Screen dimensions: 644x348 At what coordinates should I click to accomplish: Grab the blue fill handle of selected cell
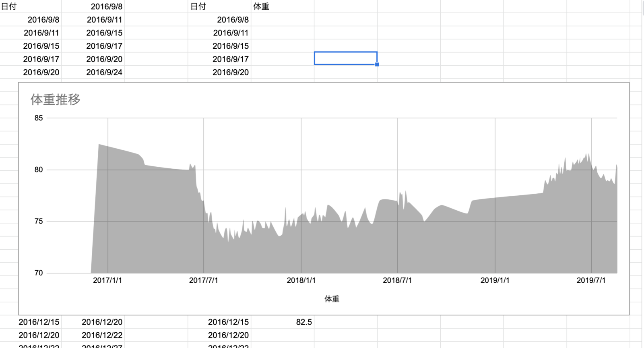pos(377,64)
